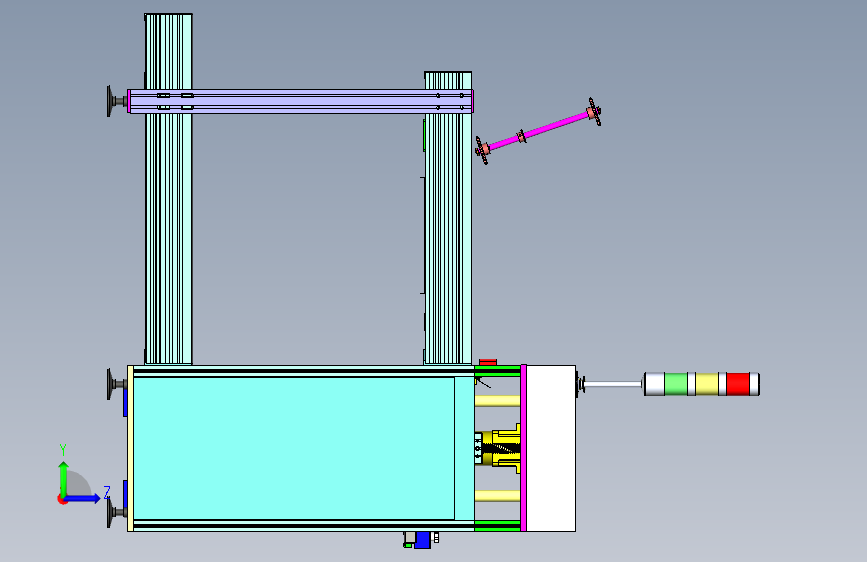The height and width of the screenshot is (562, 867).
Task: Pick the upper pale yellow guide rod
Action: tap(497, 400)
